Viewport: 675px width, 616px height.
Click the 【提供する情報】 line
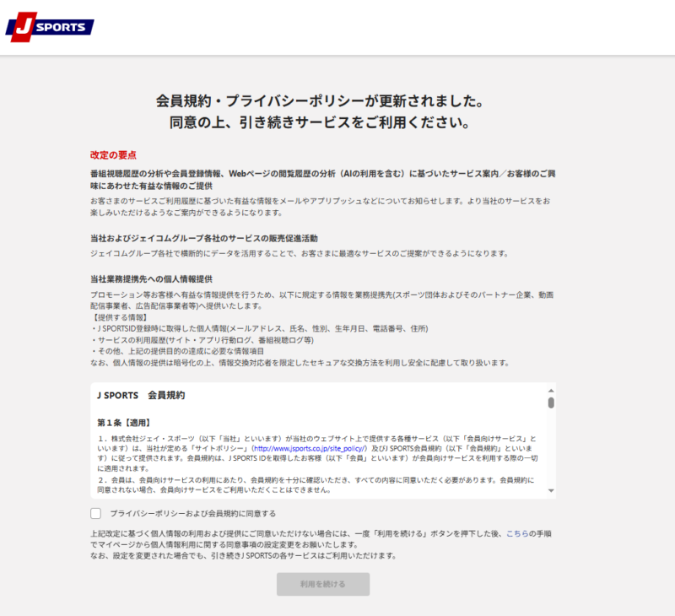pos(120,317)
